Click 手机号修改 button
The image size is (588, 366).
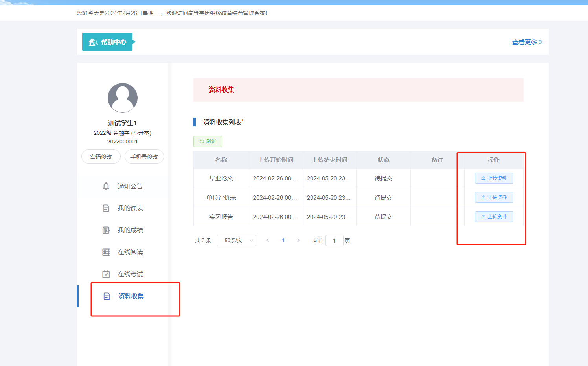[144, 157]
